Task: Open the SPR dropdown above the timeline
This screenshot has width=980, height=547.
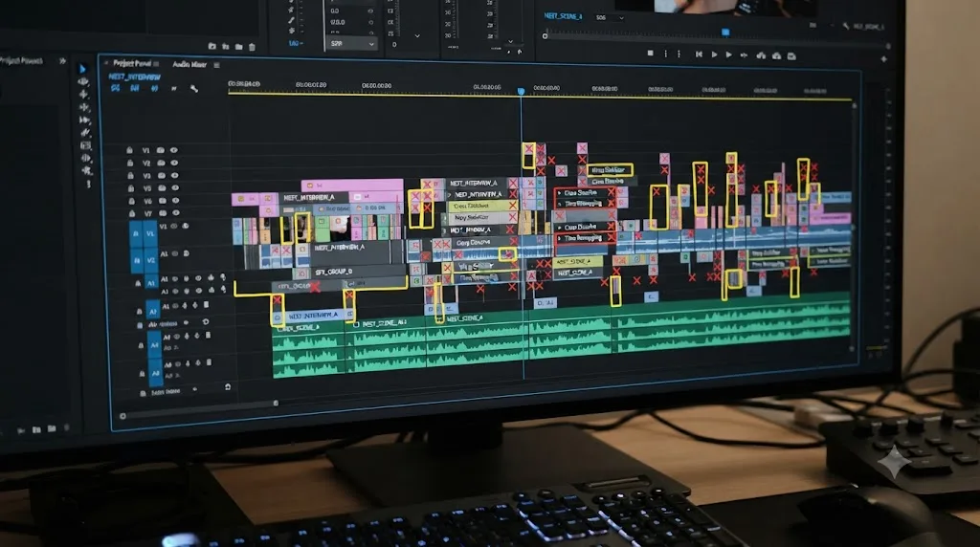Action: [x=351, y=44]
